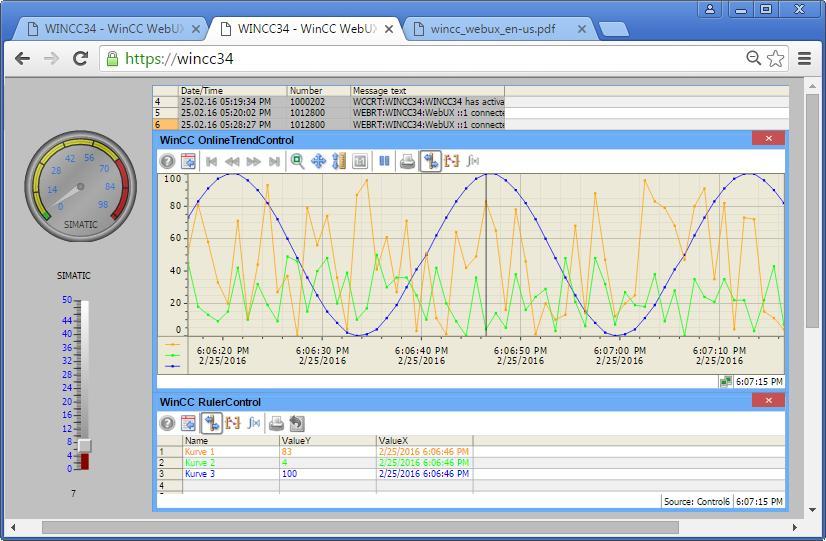Select the statistics area window in RulerControl
This screenshot has height=541, width=826.
click(x=232, y=422)
